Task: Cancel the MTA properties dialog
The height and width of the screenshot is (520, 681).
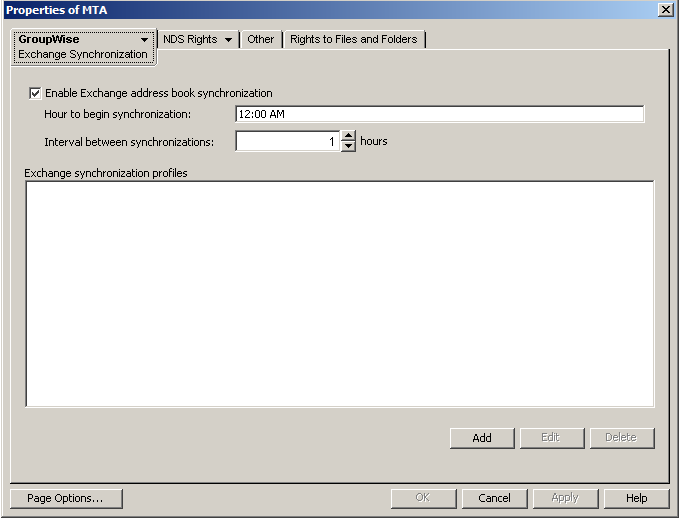Action: (x=495, y=498)
